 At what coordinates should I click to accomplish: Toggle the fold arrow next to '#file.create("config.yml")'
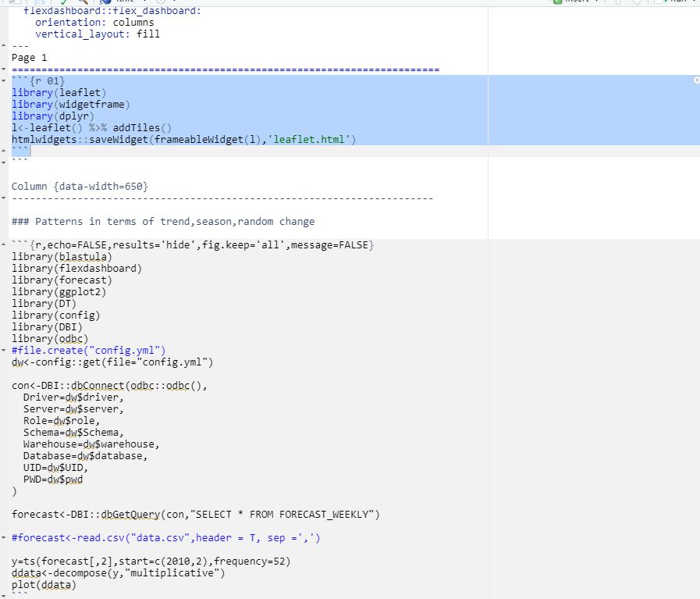click(4, 350)
